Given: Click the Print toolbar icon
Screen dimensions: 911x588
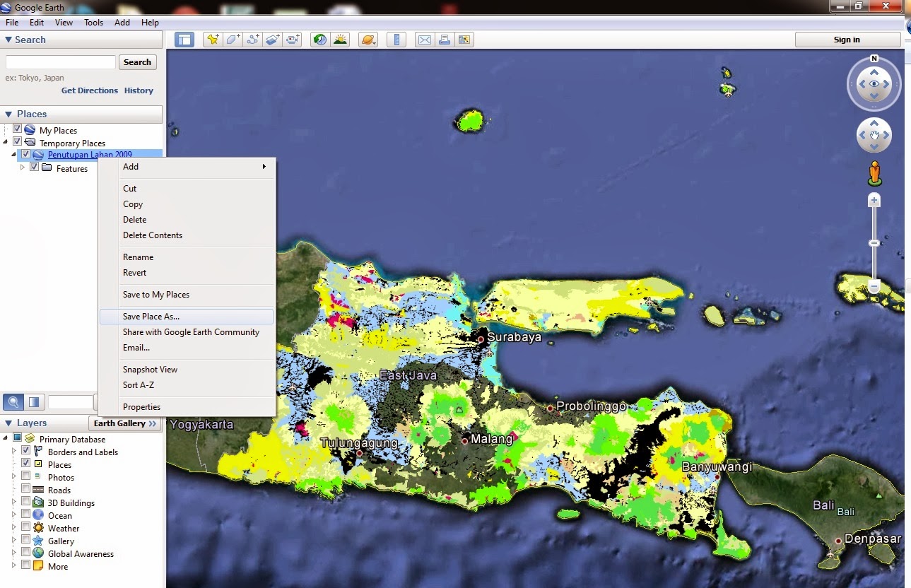Looking at the screenshot, I should (x=445, y=40).
